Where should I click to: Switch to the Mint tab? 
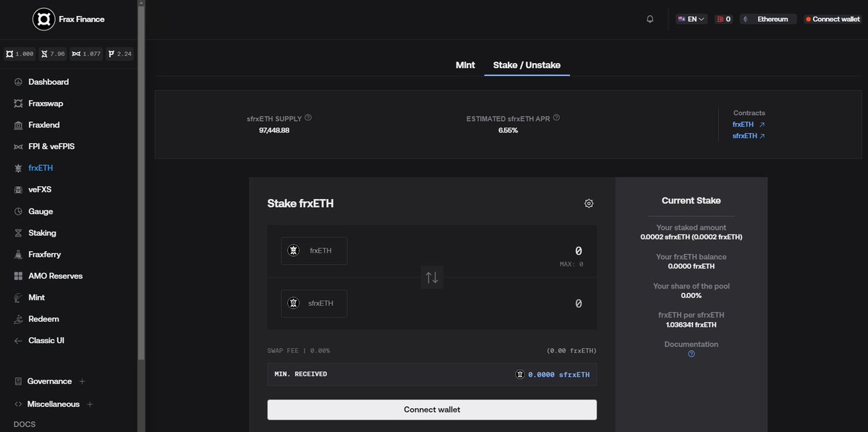click(x=465, y=64)
